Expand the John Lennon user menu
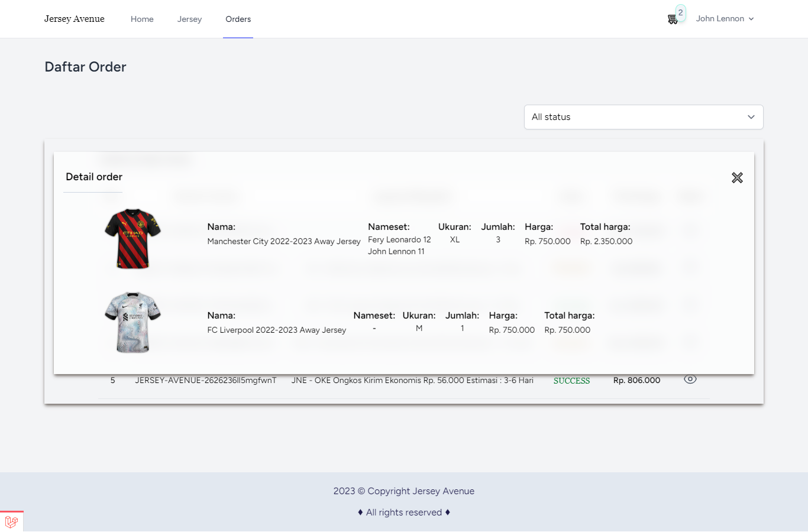 (x=725, y=19)
